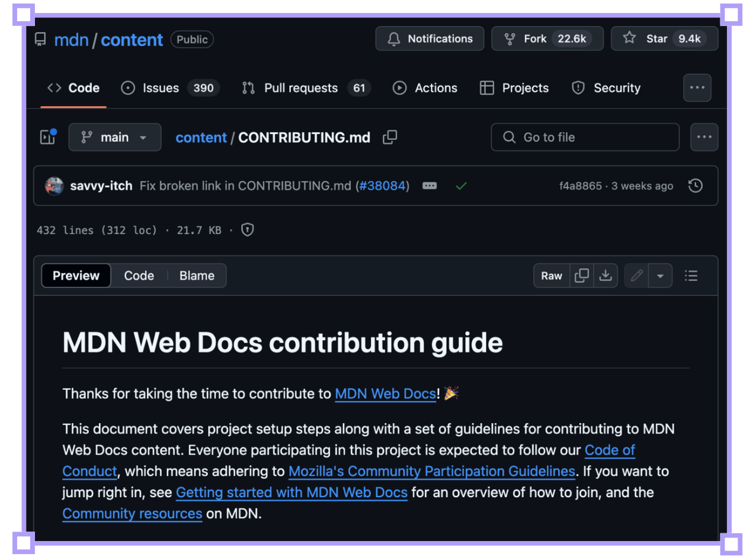The height and width of the screenshot is (560, 756).
Task: Select the Blame view
Action: [197, 276]
